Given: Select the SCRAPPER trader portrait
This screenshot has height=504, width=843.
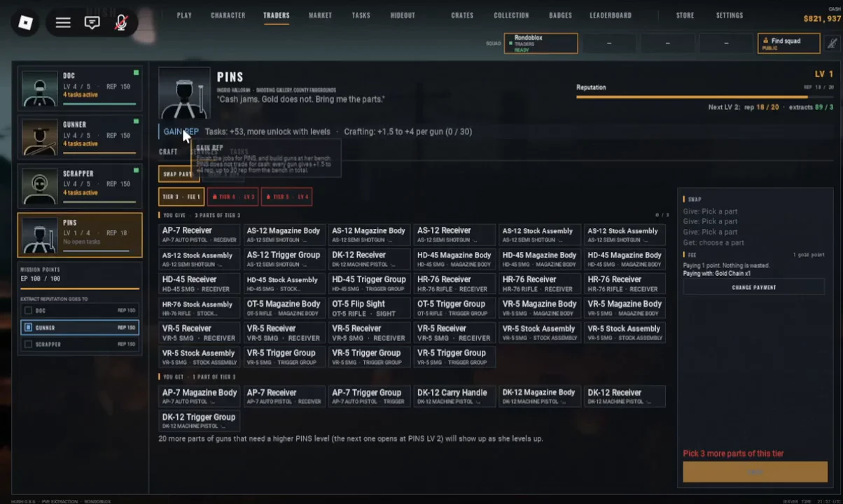Looking at the screenshot, I should point(40,186).
